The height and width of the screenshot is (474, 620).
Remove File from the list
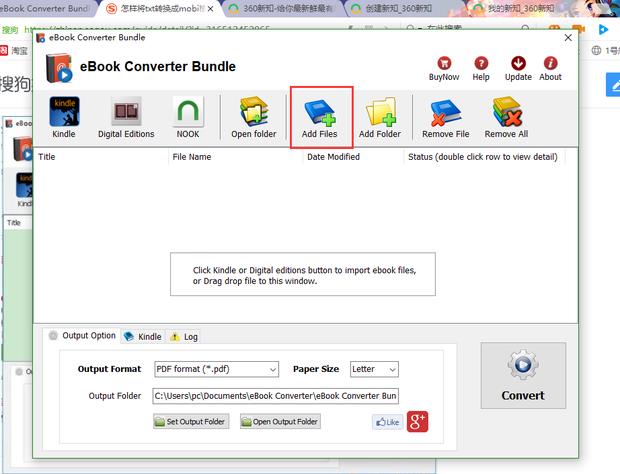pos(446,117)
